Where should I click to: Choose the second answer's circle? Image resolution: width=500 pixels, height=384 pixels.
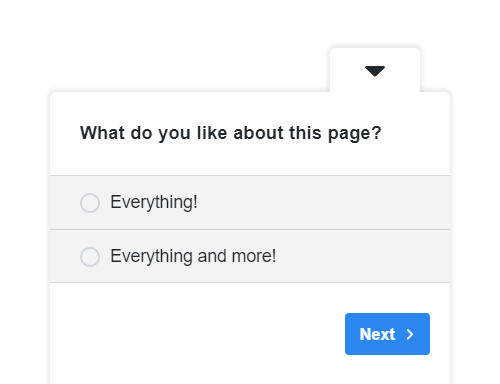click(90, 257)
